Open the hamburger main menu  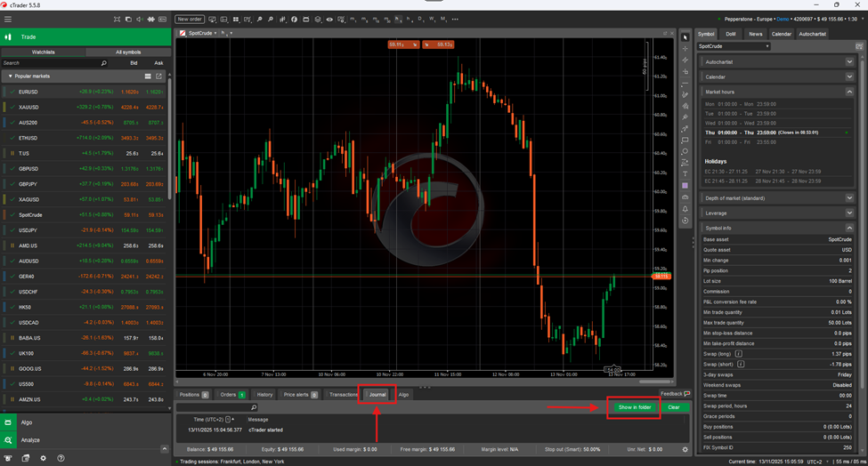pyautogui.click(x=8, y=19)
